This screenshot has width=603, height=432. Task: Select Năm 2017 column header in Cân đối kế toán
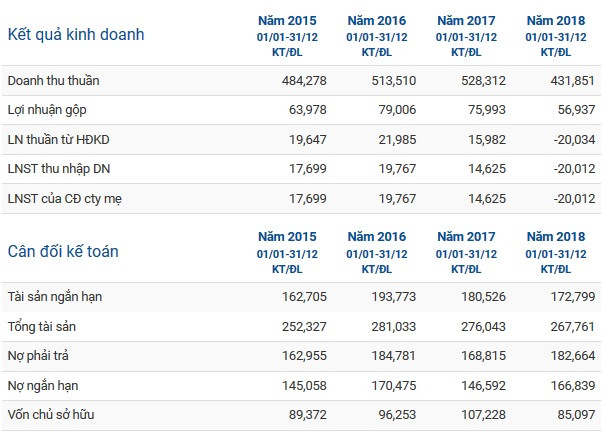click(x=465, y=236)
